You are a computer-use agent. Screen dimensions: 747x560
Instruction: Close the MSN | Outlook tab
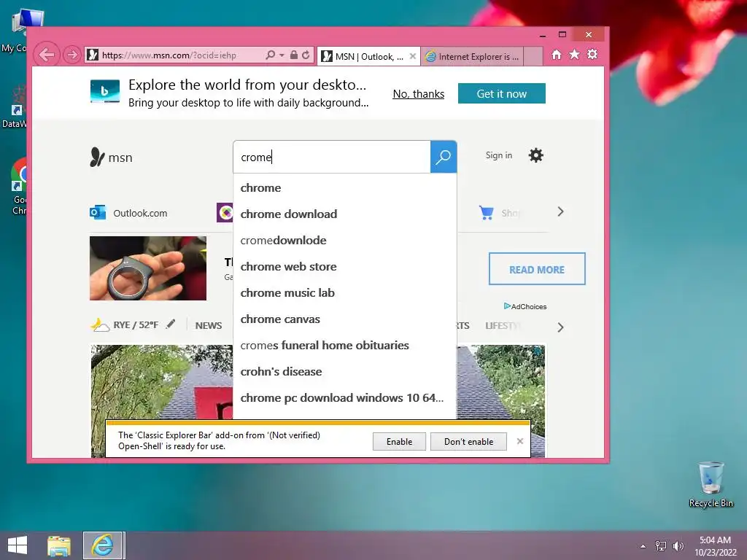[x=413, y=56]
